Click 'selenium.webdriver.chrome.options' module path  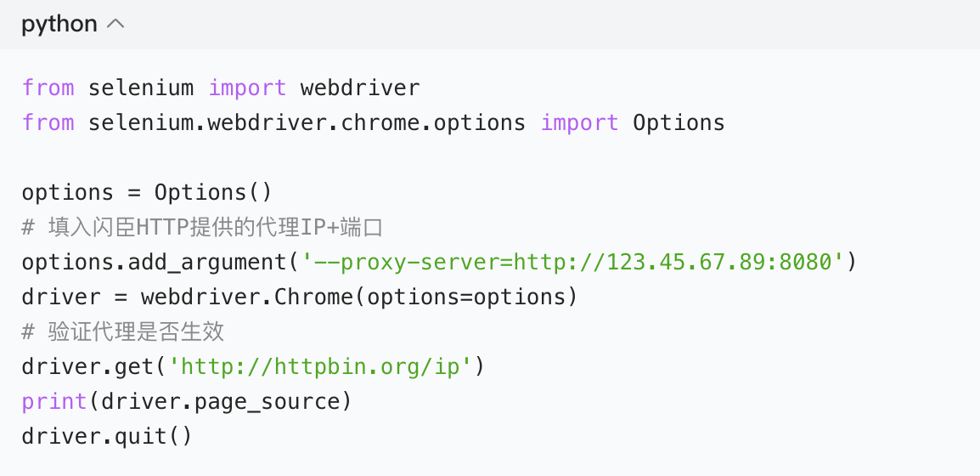point(307,122)
